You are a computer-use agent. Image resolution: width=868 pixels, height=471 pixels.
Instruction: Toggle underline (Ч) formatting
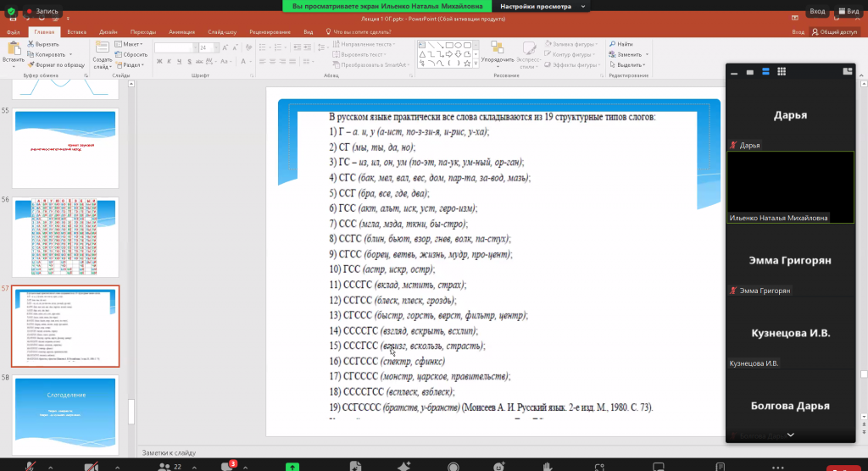tap(179, 62)
